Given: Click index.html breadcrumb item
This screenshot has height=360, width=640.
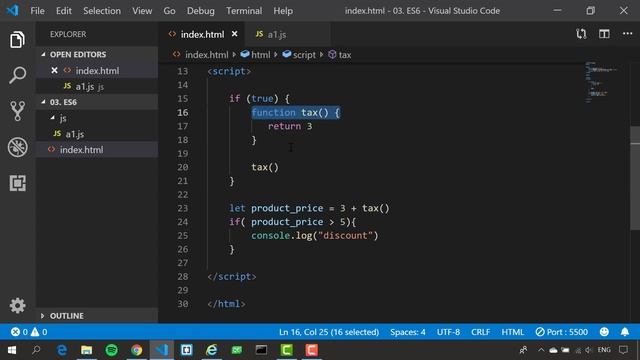Looking at the screenshot, I should (x=201, y=54).
